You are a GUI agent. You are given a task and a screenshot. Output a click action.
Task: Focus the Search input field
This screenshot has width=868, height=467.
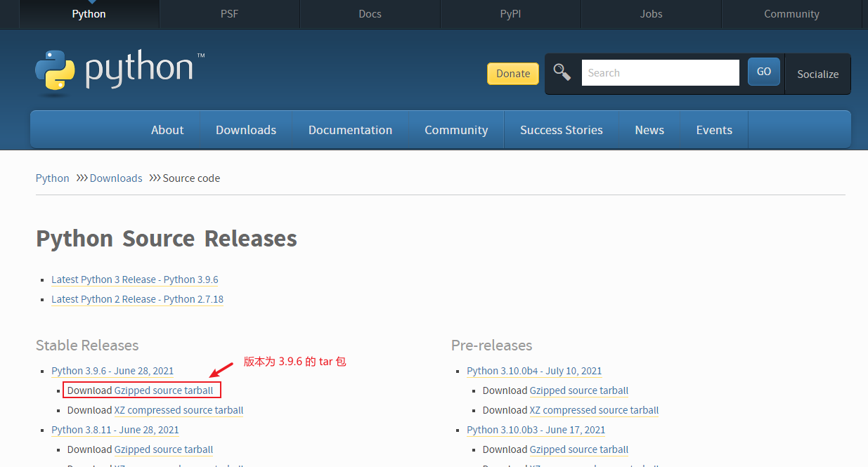(660, 72)
